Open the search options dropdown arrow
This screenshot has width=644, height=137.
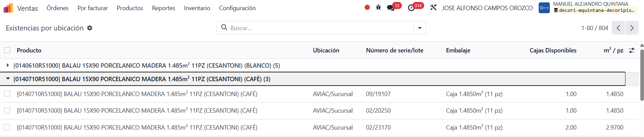[x=420, y=28]
